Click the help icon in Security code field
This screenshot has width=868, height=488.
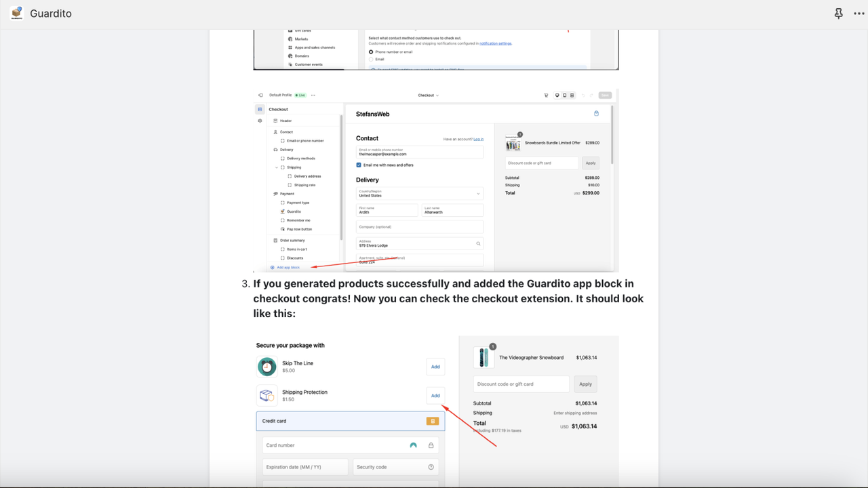[x=431, y=467]
